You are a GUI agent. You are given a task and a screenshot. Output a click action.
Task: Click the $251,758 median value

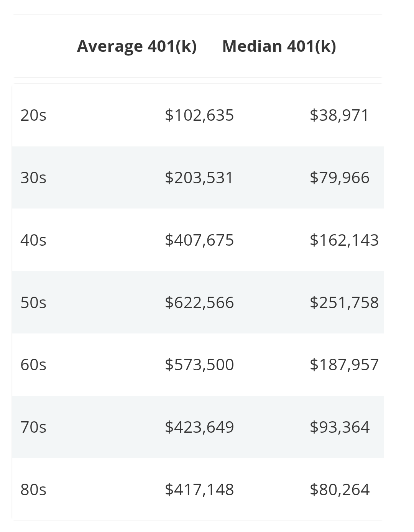344,303
